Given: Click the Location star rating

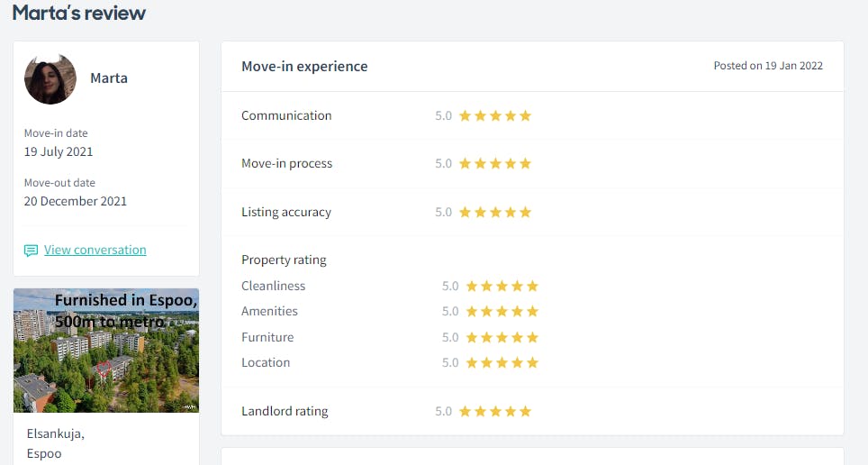Looking at the screenshot, I should tap(502, 362).
